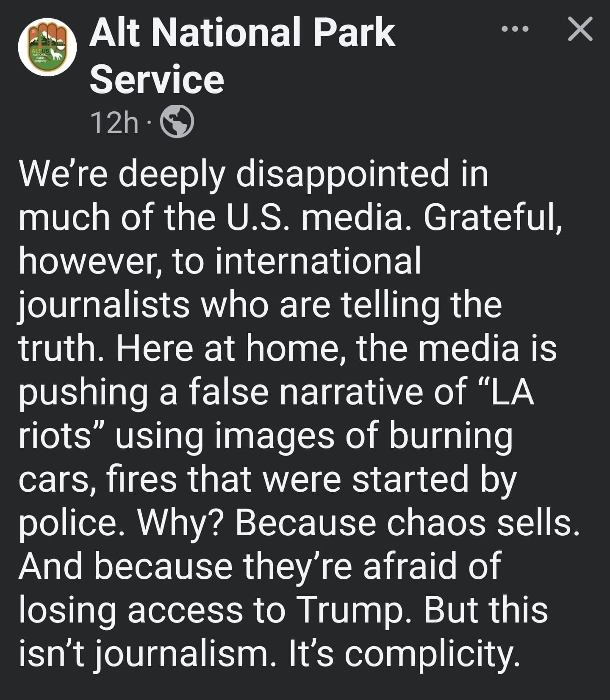Click the word Service under the page name
The image size is (610, 700).
click(x=157, y=80)
